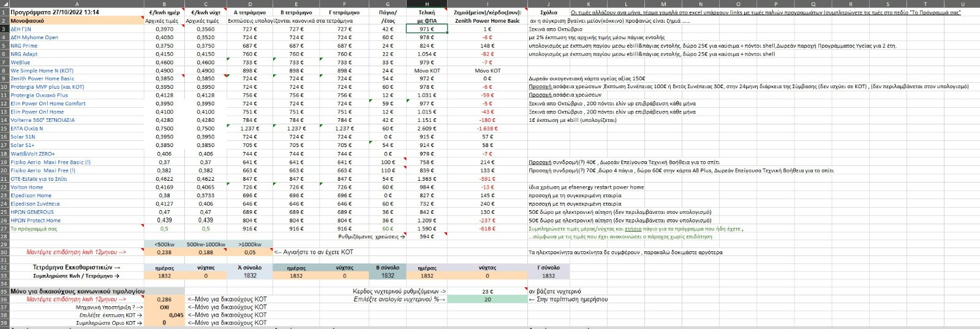Viewport: 980px width, 329px height.
Task: Select the 'Γ σύνολο' header cell
Action: coord(549,267)
